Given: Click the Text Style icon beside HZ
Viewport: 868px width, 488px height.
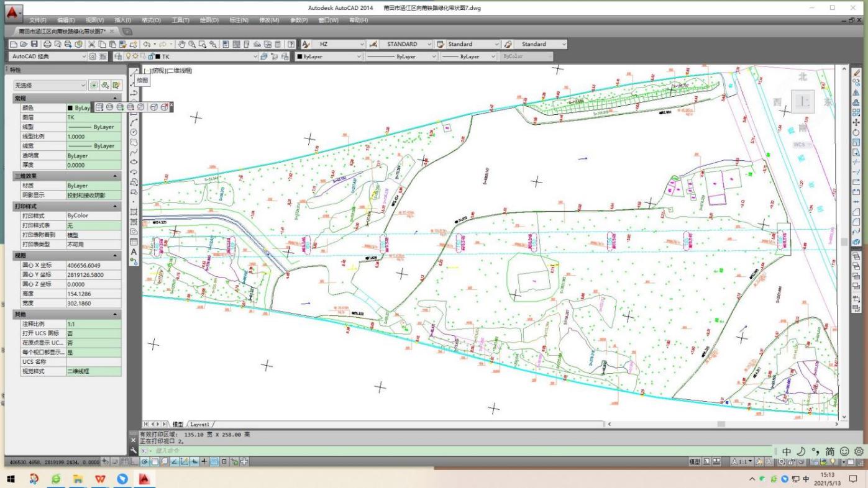Looking at the screenshot, I should pyautogui.click(x=306, y=44).
